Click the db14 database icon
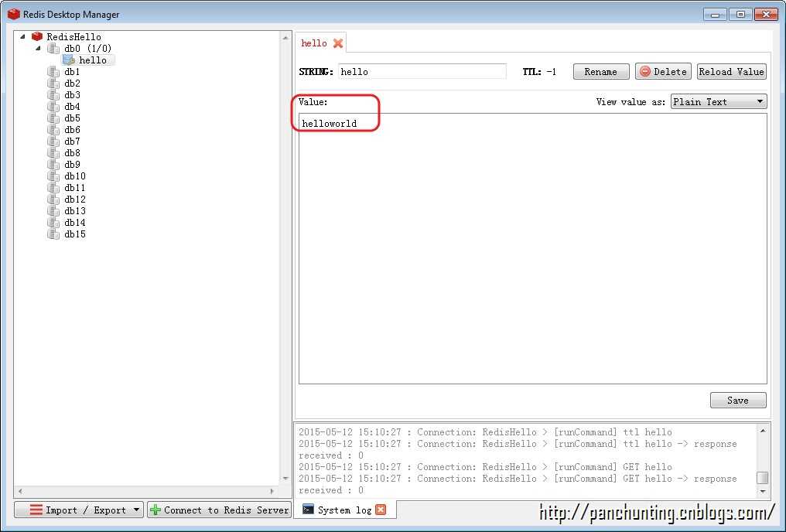 pos(53,223)
